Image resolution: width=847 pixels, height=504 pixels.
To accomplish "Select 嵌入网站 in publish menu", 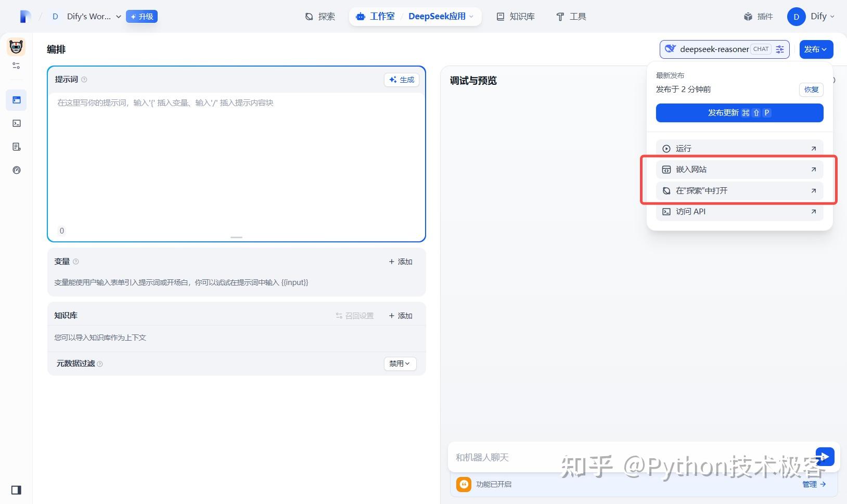I will point(739,170).
